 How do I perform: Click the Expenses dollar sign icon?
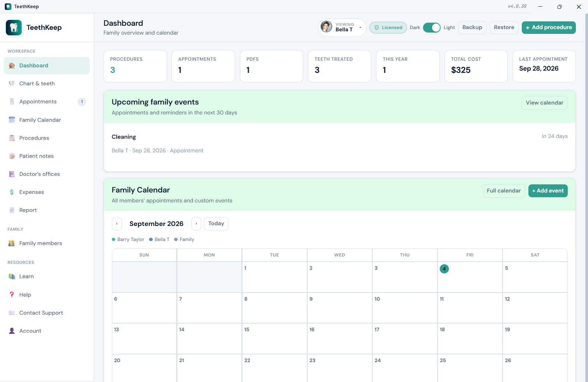point(12,192)
